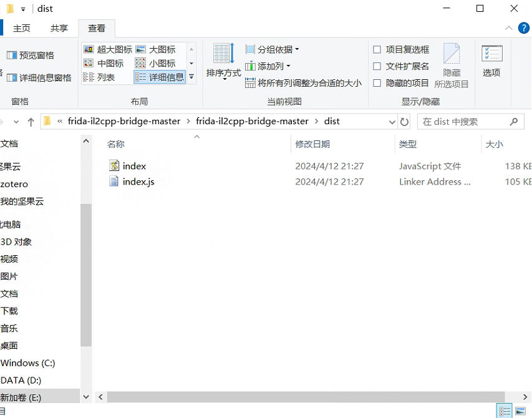This screenshot has width=532, height=418.
Task: Open the 添加列 (add columns) dropdown
Action: tap(269, 66)
